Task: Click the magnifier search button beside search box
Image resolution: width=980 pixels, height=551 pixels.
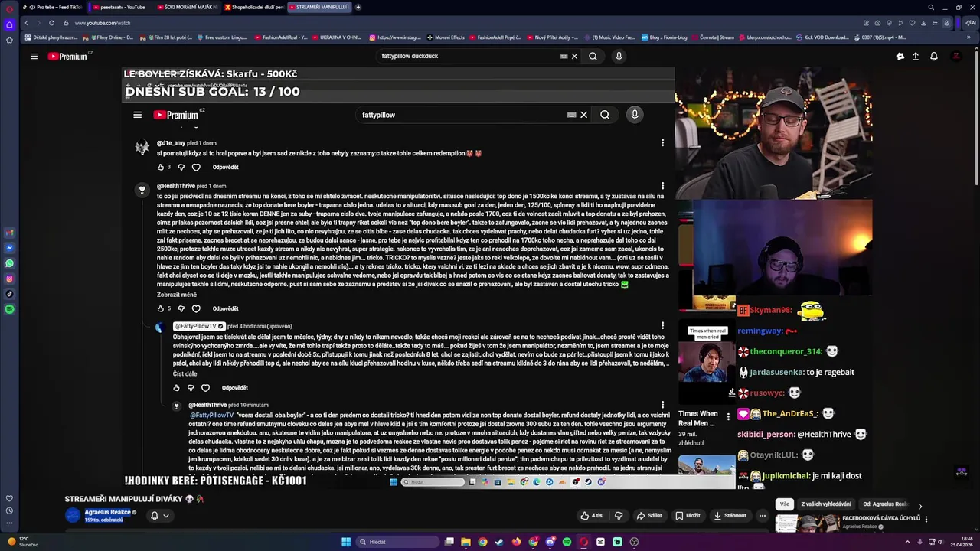Action: click(x=593, y=56)
